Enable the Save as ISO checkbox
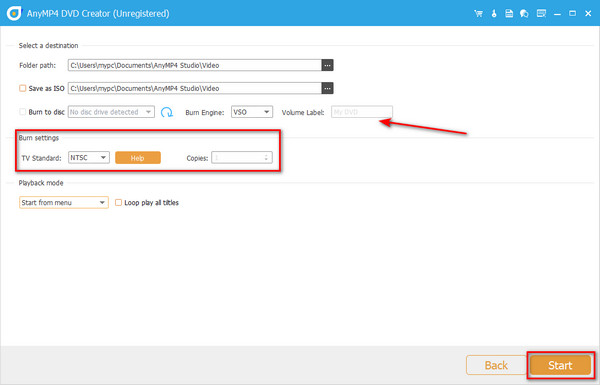Screen dimensions: 600x385 tap(23, 88)
